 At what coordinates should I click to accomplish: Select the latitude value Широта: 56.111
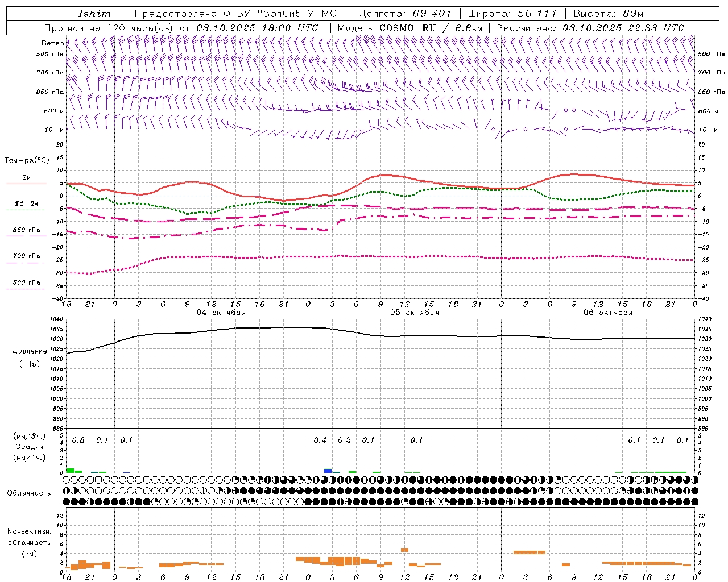(512, 13)
